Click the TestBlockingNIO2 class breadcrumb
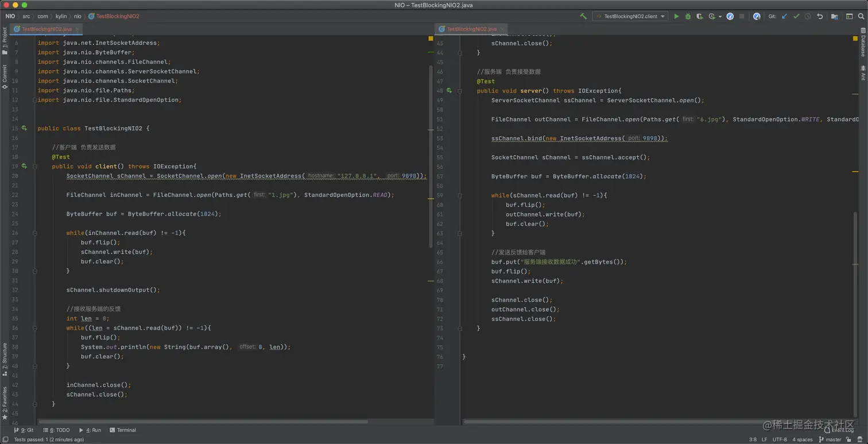Screen dimensions: 868x444 [x=114, y=17]
